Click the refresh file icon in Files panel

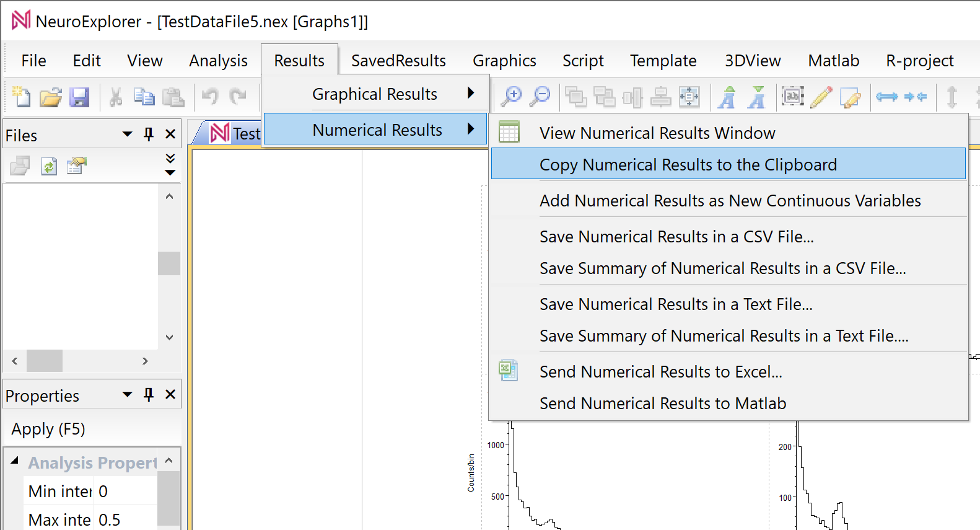(48, 166)
